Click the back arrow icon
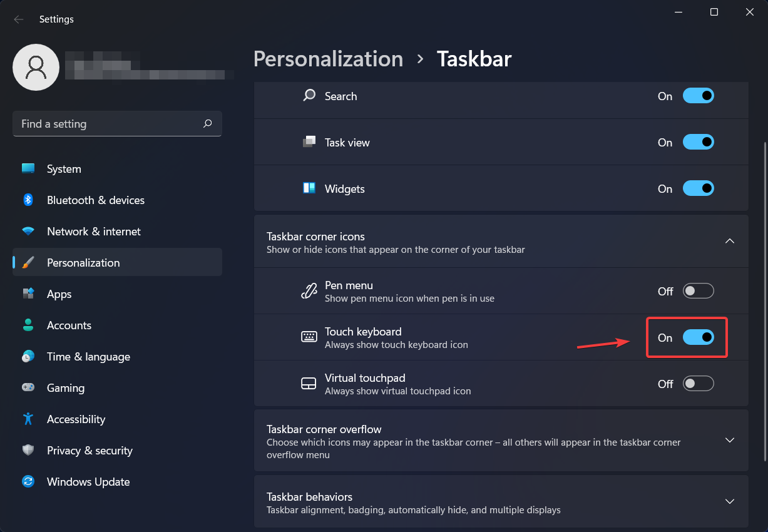Screen dimensions: 768x532 19,19
